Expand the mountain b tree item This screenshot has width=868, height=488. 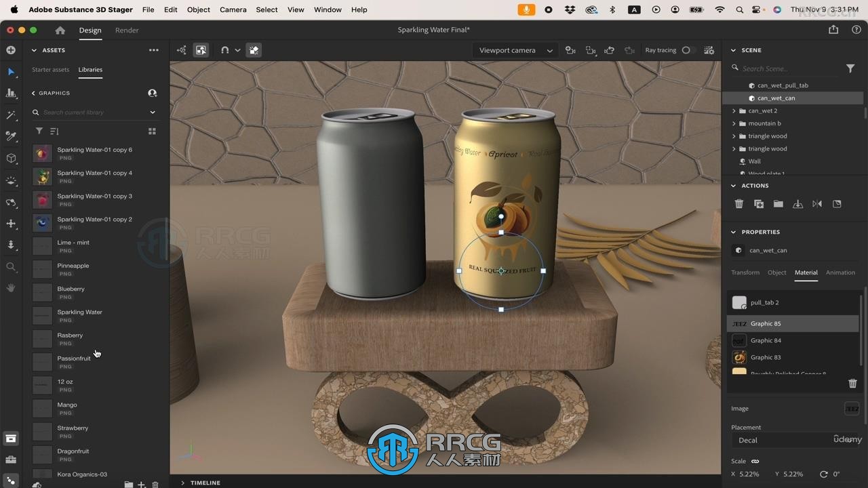pyautogui.click(x=734, y=123)
